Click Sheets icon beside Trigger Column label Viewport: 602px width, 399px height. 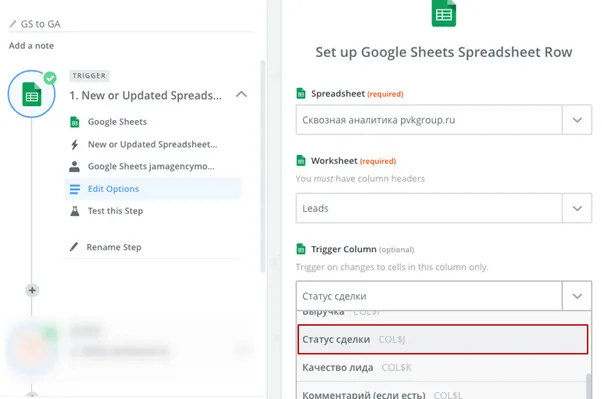[x=301, y=249]
